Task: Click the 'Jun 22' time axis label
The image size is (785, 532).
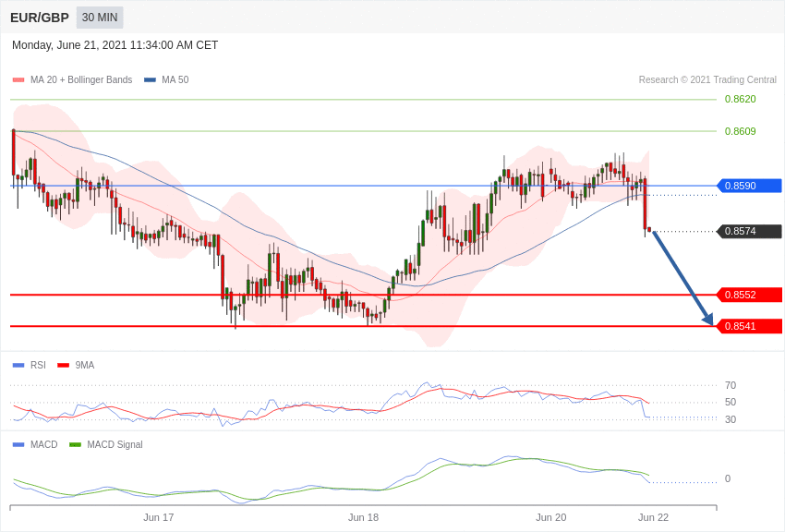Action: (653, 517)
